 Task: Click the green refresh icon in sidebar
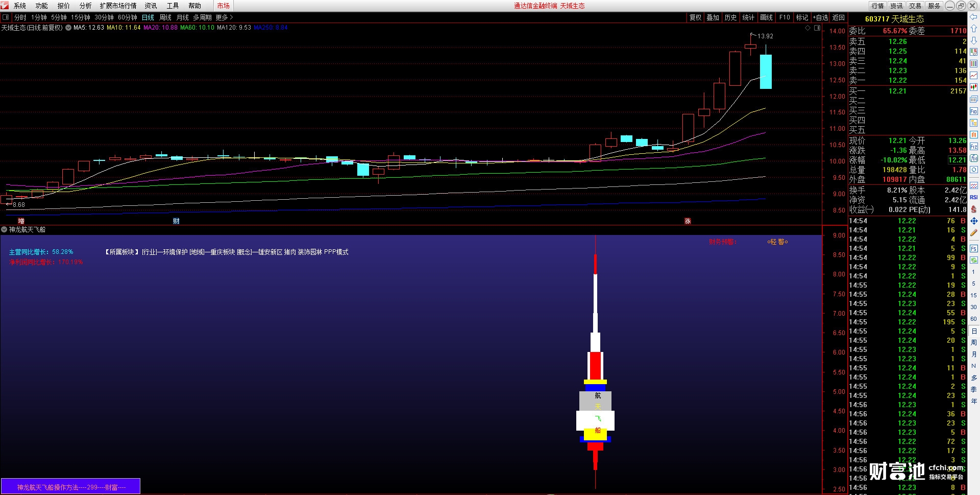click(x=974, y=260)
